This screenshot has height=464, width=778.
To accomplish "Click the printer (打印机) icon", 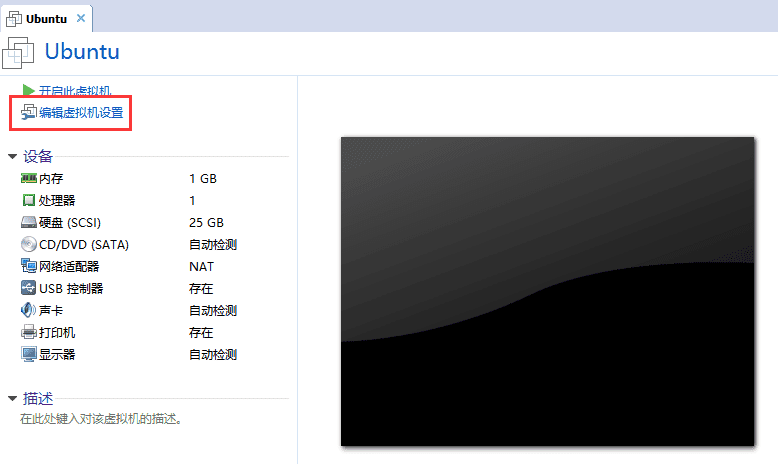I will coord(29,332).
